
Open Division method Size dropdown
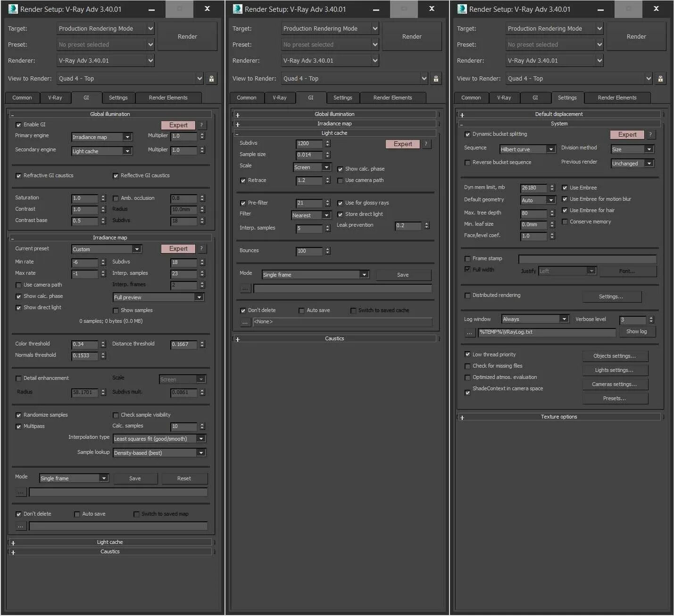tap(632, 149)
